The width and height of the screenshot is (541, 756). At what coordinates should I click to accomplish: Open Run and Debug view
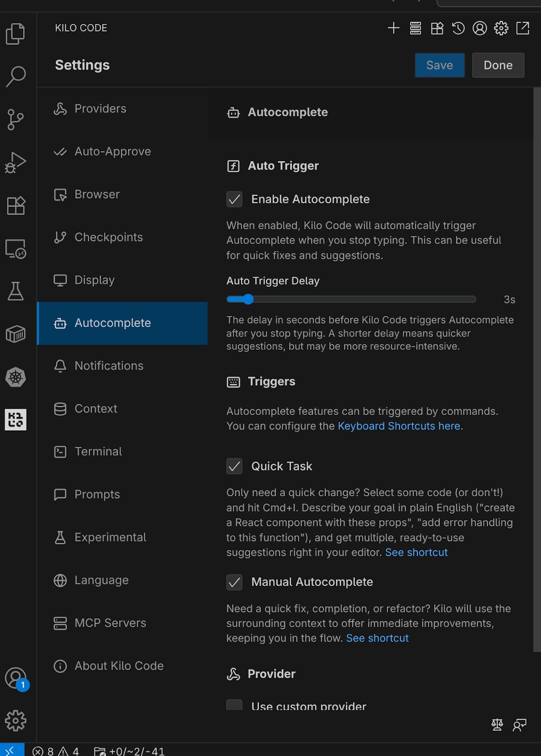point(16,162)
